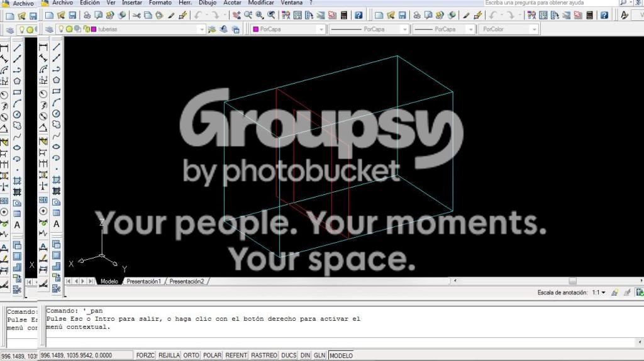Click the help search magnifier icon

click(x=623, y=3)
